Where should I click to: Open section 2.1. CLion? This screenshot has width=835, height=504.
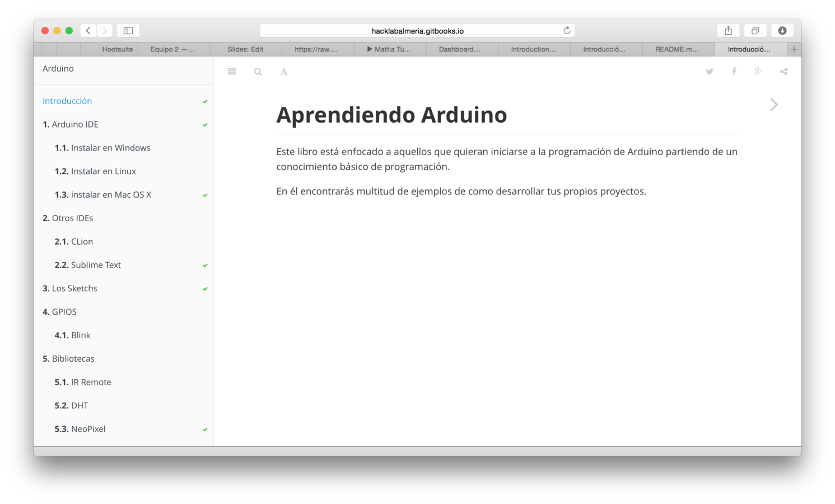[74, 242]
